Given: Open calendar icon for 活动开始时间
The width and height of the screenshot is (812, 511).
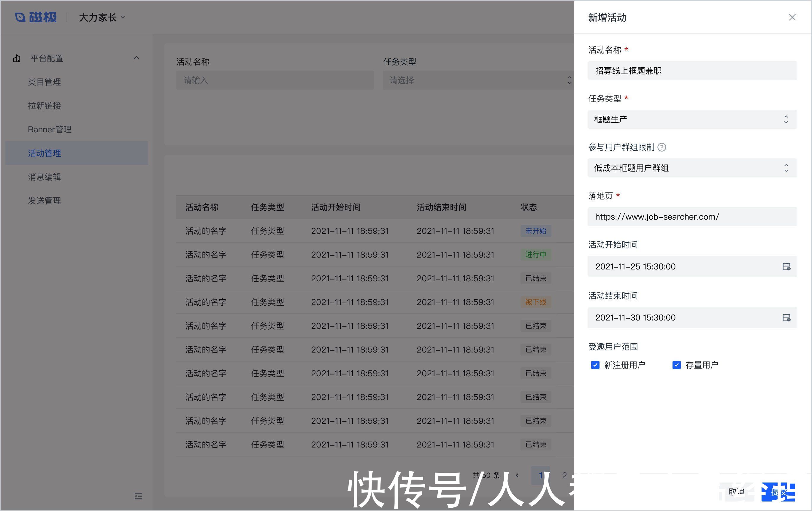Looking at the screenshot, I should (x=786, y=266).
